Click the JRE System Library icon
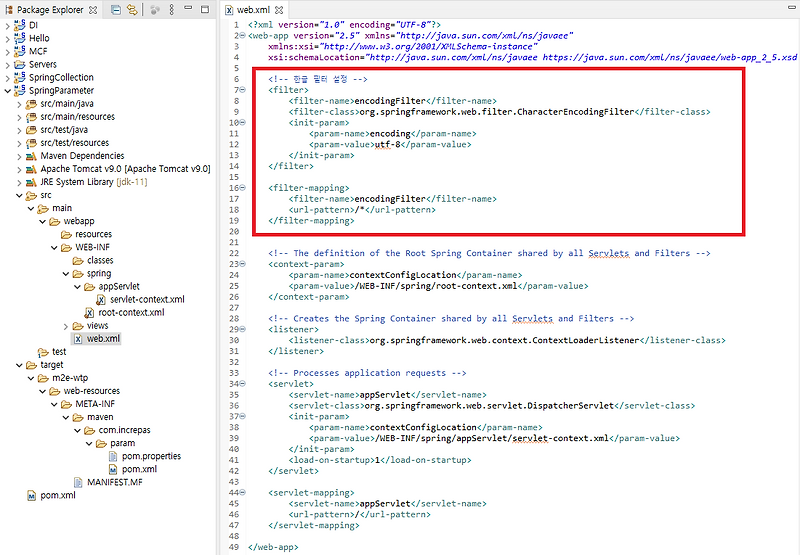This screenshot has height=555, width=800. (31, 182)
